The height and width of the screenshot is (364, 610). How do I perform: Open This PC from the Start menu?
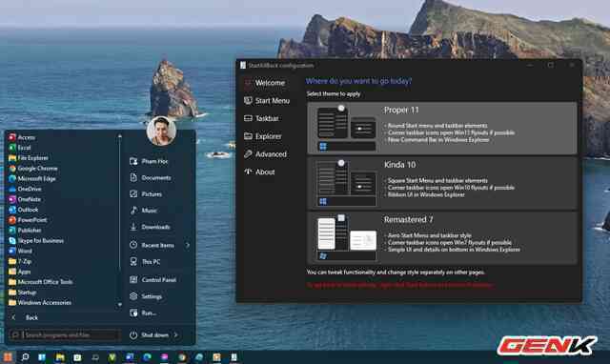(x=145, y=262)
